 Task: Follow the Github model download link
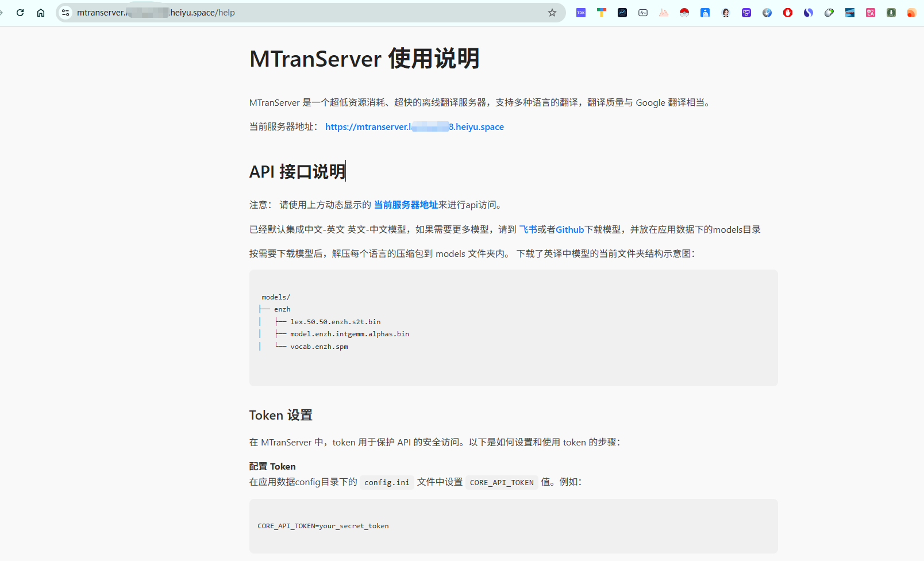pyautogui.click(x=569, y=229)
